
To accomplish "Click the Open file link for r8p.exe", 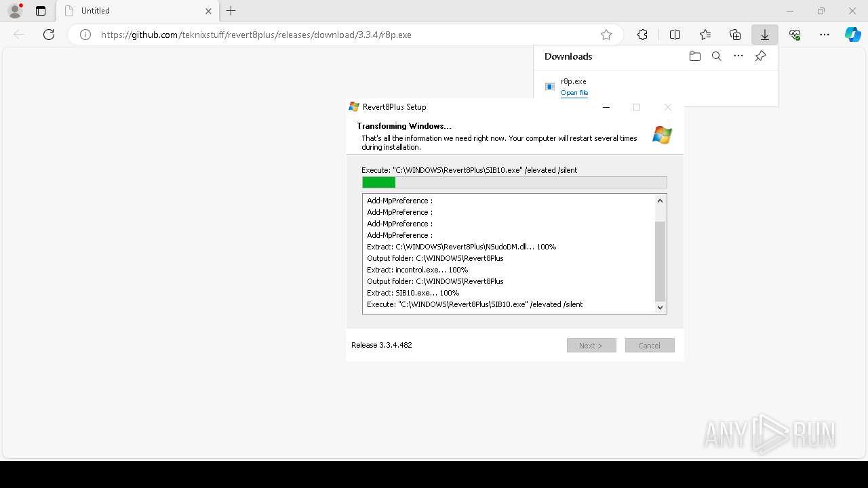I will (574, 93).
